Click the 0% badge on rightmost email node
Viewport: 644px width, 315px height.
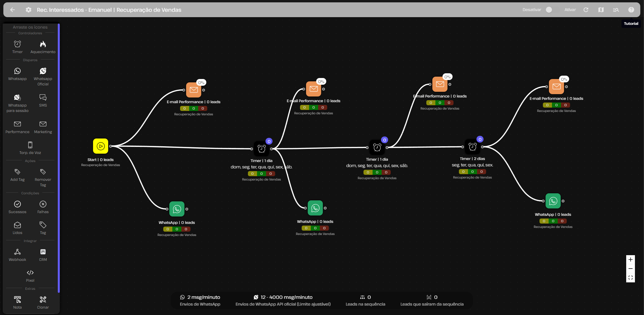[564, 79]
